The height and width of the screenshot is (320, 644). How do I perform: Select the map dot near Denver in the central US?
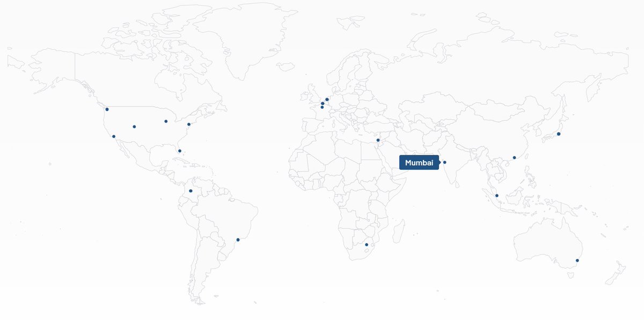tap(134, 126)
